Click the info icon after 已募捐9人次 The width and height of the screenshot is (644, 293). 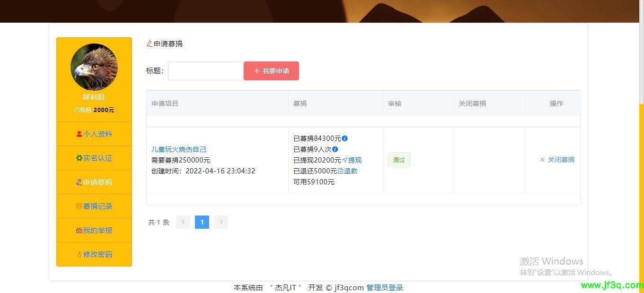click(x=334, y=149)
